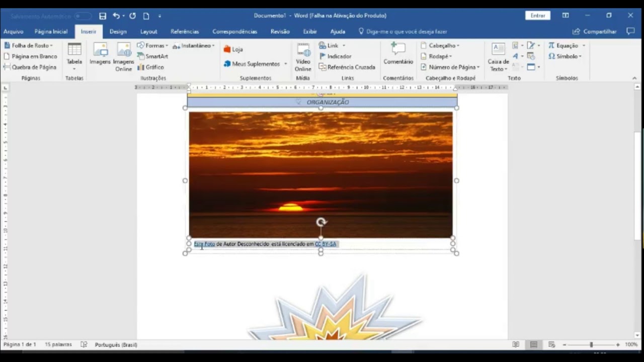The height and width of the screenshot is (362, 644).
Task: Switch to Print Layout view icon
Action: click(x=534, y=344)
